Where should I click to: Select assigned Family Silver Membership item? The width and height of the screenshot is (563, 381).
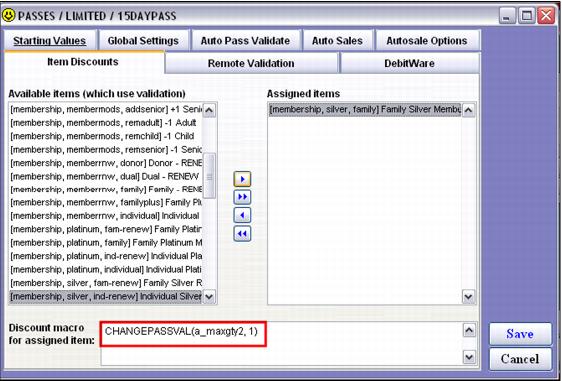[x=365, y=109]
